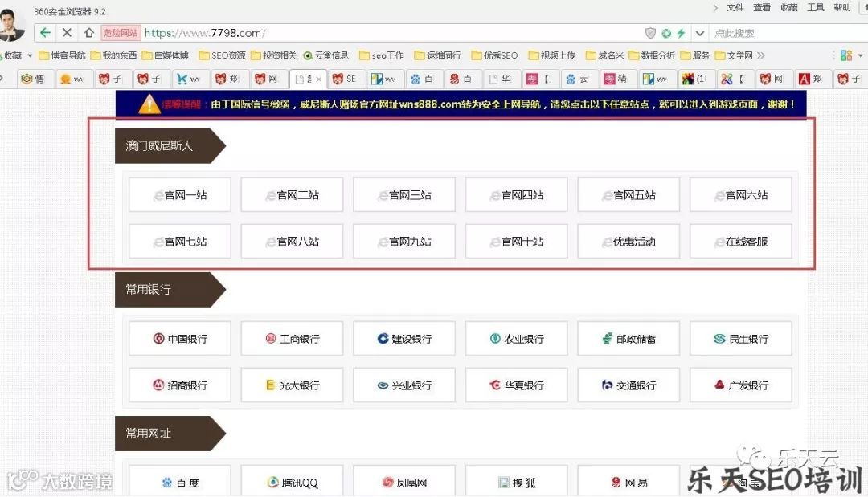Open 官网七站 link

tap(180, 241)
